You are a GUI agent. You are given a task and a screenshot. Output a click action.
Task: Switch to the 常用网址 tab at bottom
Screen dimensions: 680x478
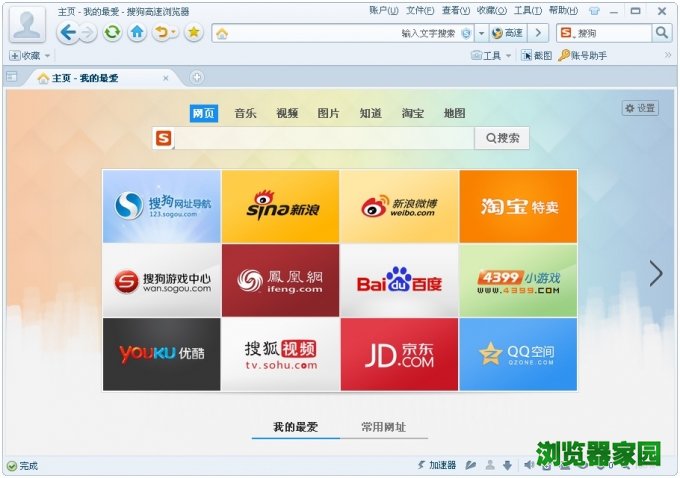[383, 427]
